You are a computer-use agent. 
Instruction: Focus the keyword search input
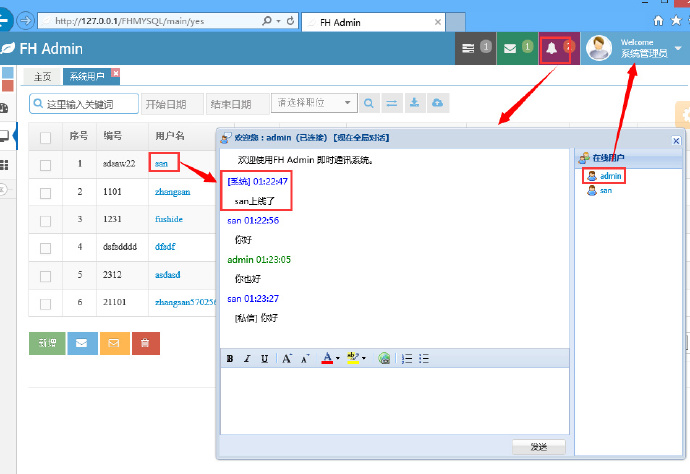pos(84,104)
